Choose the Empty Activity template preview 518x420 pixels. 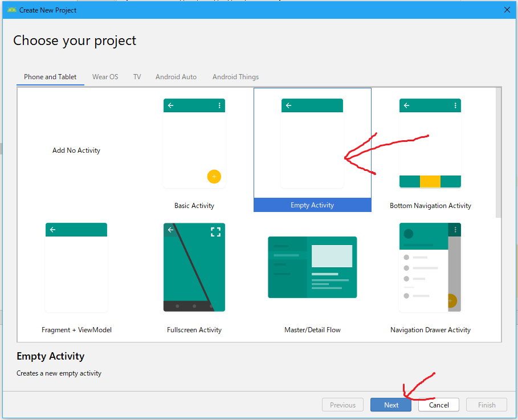point(312,144)
